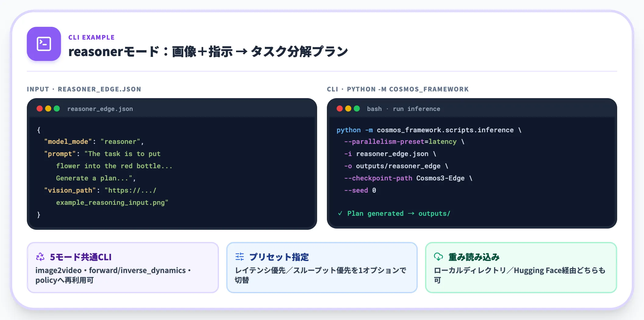Click the reasonerモード heading title
Viewport: 644px width, 320px height.
208,52
